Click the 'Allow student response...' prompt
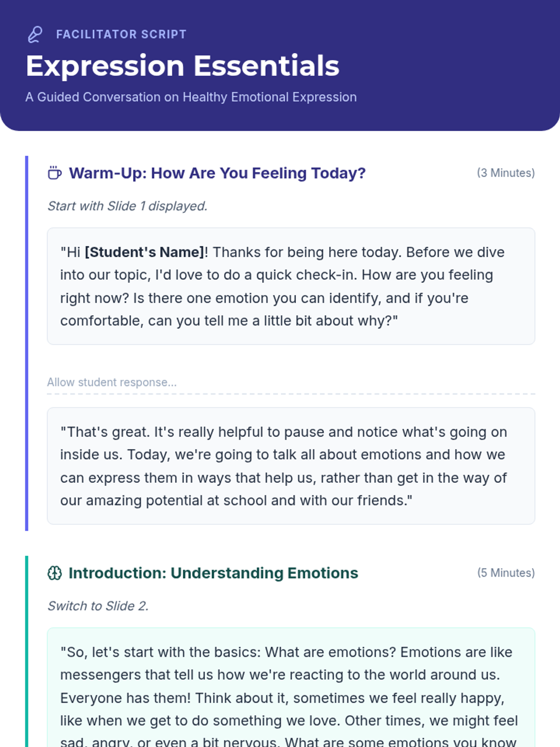This screenshot has width=560, height=747. point(112,382)
